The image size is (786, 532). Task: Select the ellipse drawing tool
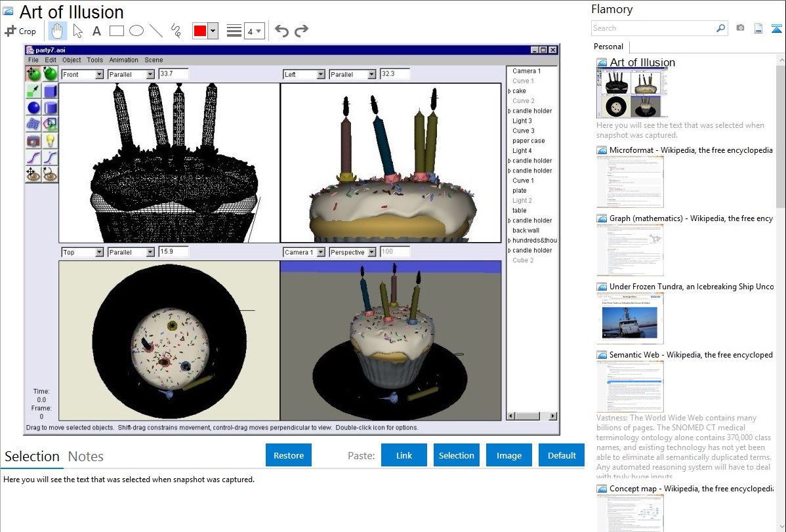click(x=136, y=31)
